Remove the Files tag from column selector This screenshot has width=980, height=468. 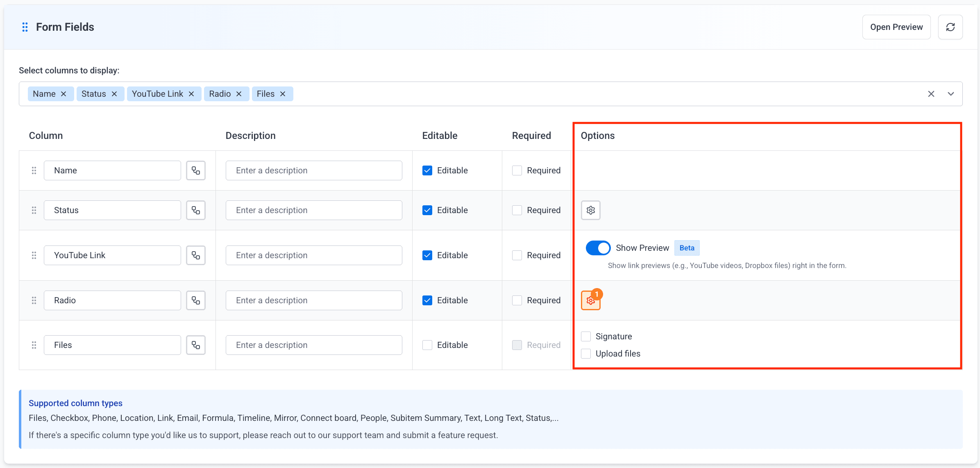(283, 94)
